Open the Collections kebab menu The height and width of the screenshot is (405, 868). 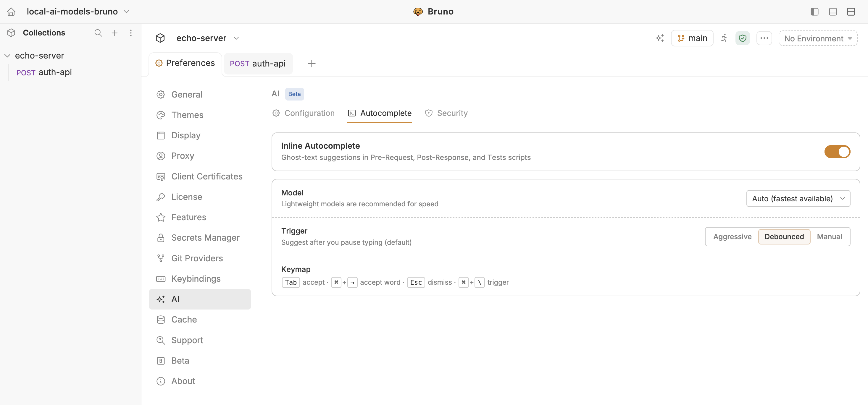(131, 33)
